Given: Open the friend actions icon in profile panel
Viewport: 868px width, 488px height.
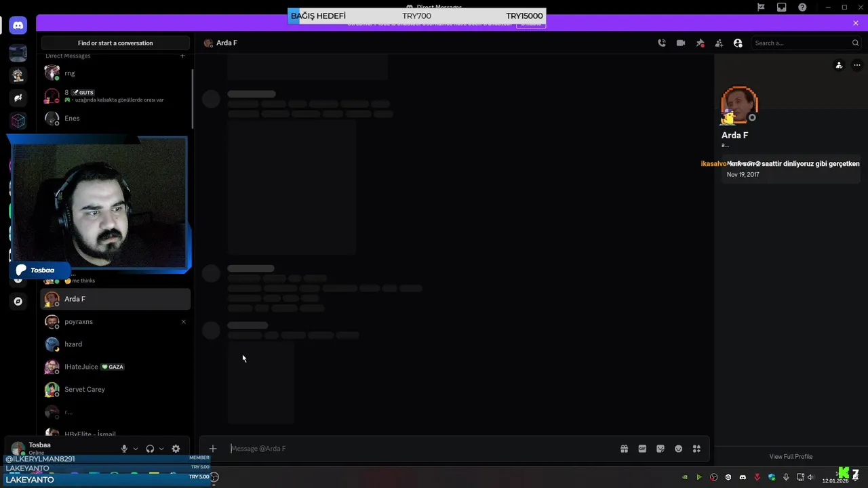Looking at the screenshot, I should tap(839, 65).
